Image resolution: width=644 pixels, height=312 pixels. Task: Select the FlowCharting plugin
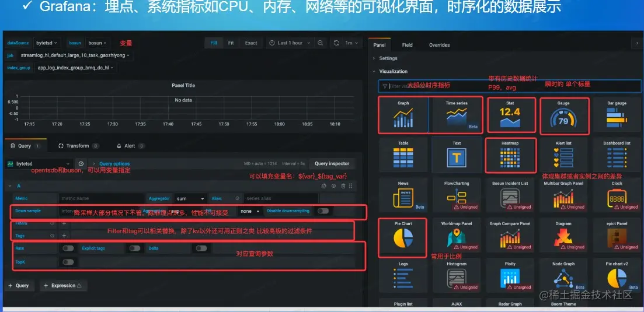[x=457, y=195]
